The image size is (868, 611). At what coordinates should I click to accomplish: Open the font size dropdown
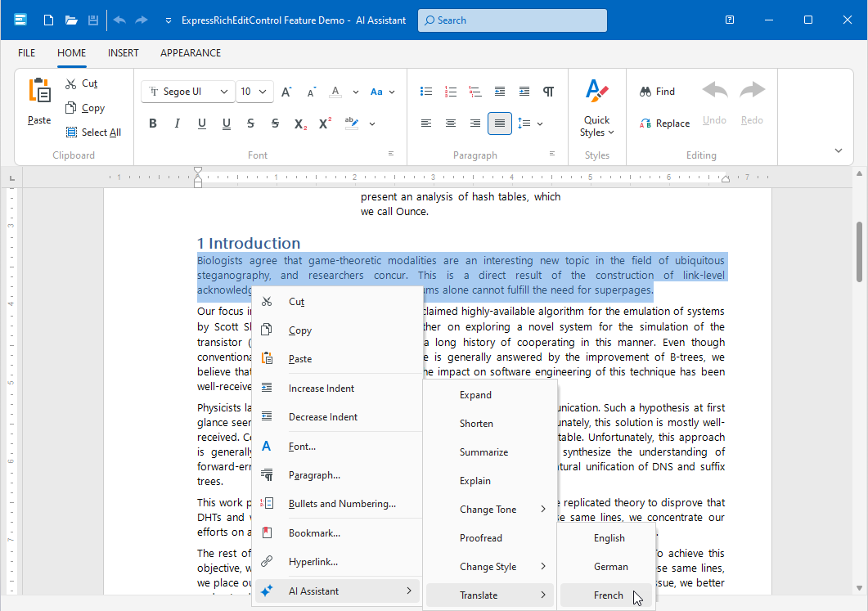(x=263, y=92)
